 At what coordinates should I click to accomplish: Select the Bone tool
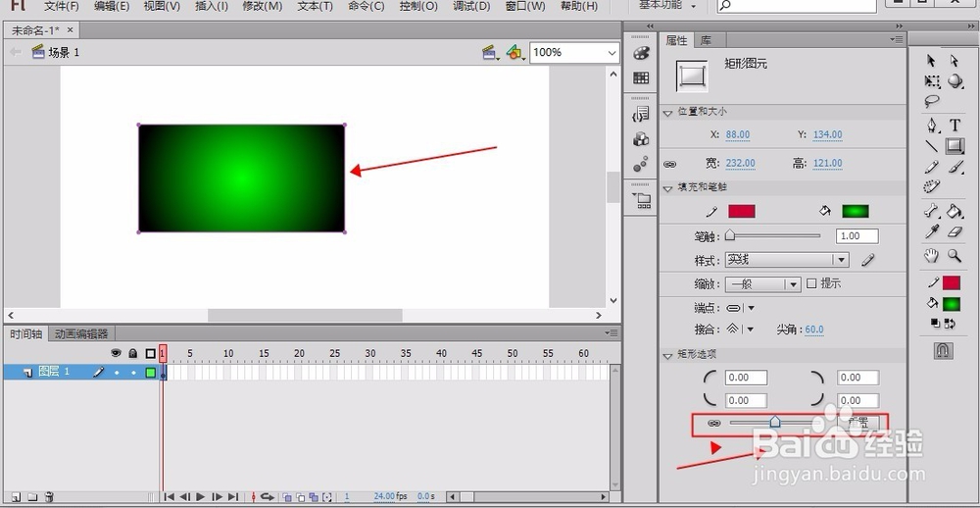(x=932, y=211)
